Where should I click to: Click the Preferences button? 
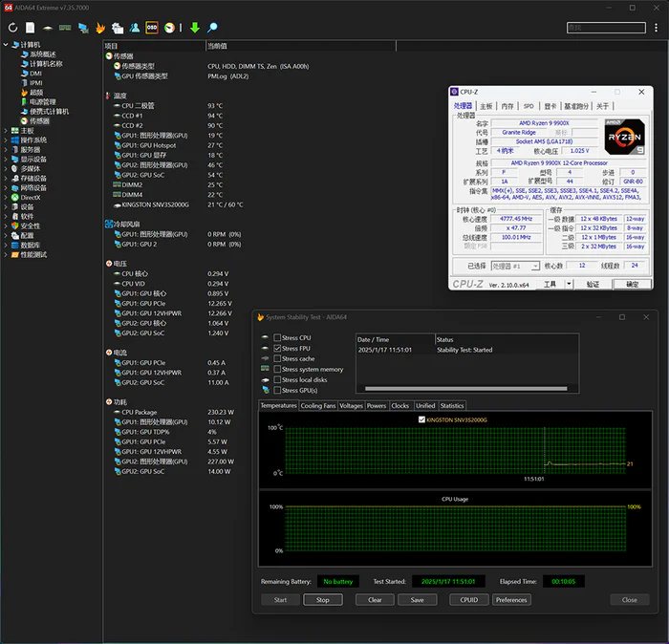511,600
